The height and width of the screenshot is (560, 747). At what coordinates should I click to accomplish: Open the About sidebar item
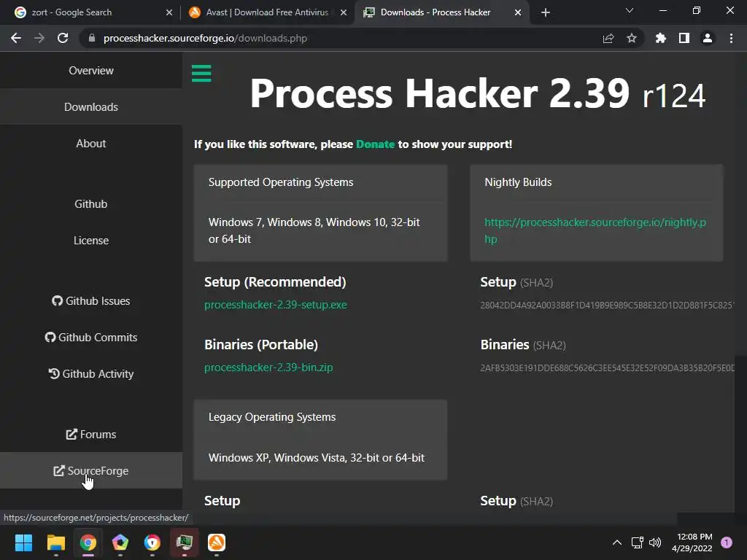coord(91,144)
